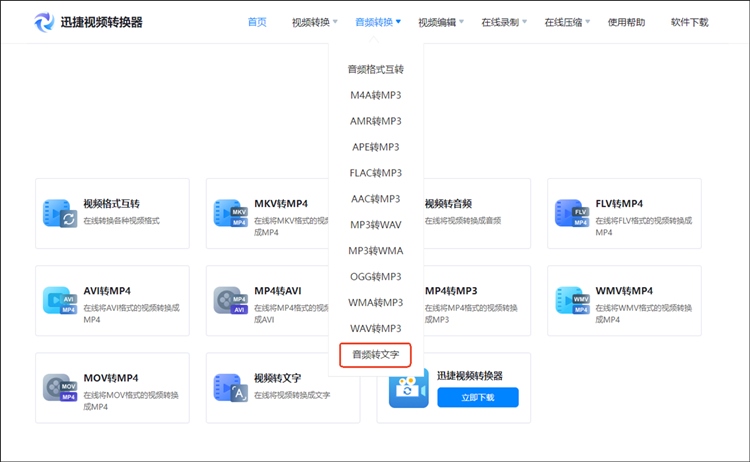Click description 在线将WMV格式的视频转换成MP4
750x462 pixels.
(x=643, y=313)
